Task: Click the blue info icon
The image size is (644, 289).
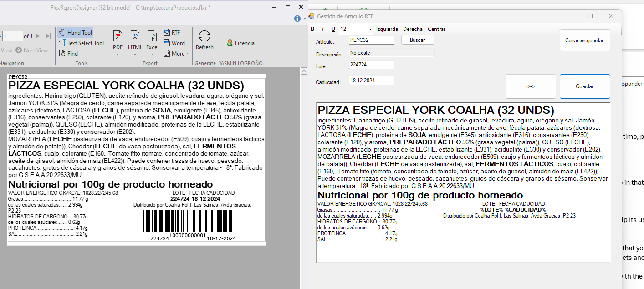Action: 297,19
